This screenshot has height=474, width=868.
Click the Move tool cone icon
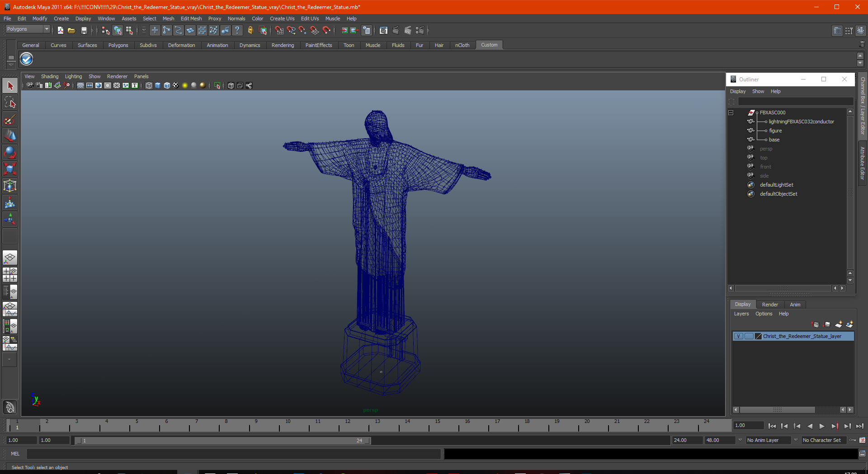tap(10, 136)
